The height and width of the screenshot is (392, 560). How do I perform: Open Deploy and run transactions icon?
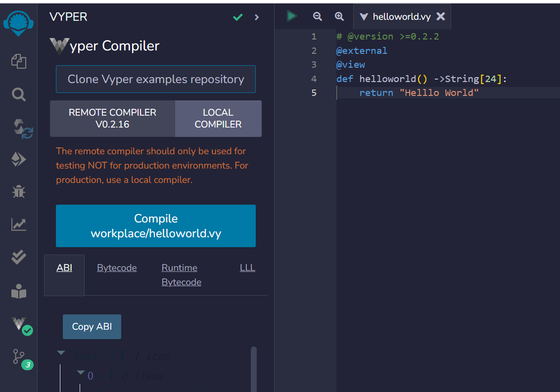click(x=19, y=159)
